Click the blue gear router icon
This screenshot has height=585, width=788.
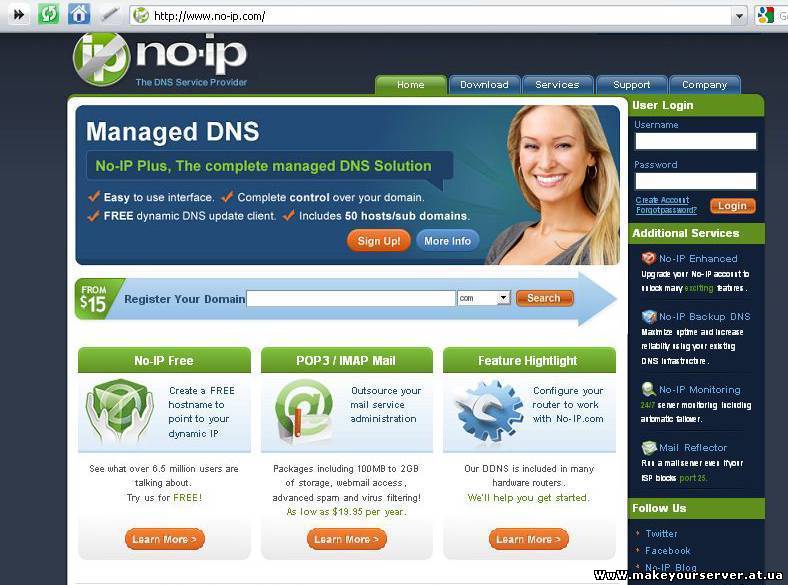pos(486,411)
